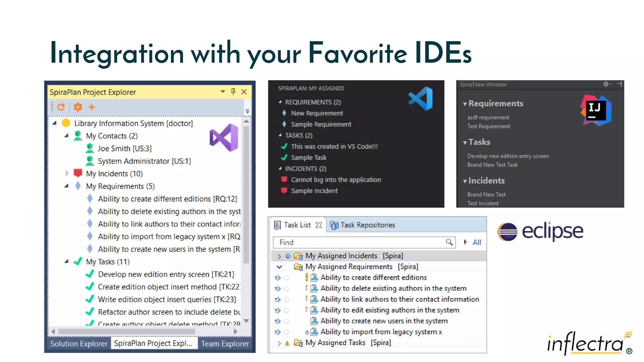Expand My Assigned Incidents [Spira] folder
644x362 pixels.
pyautogui.click(x=279, y=256)
